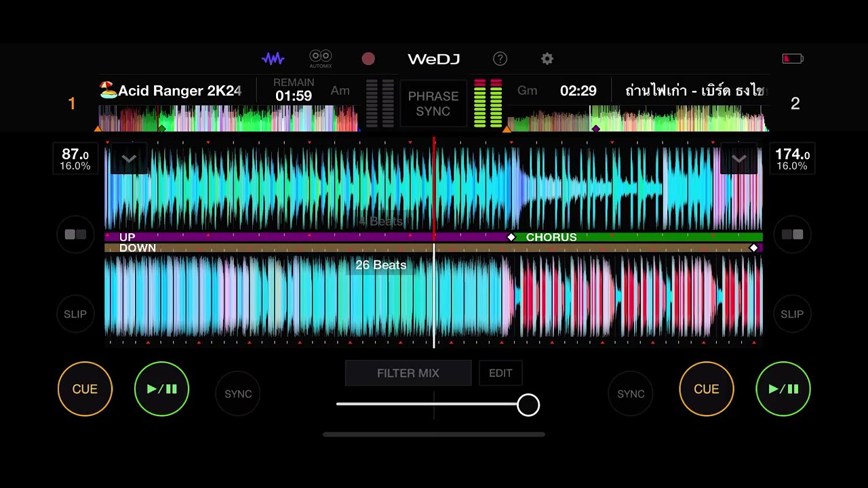868x488 pixels.
Task: Open the Thai track title on deck 2
Action: coord(694,91)
